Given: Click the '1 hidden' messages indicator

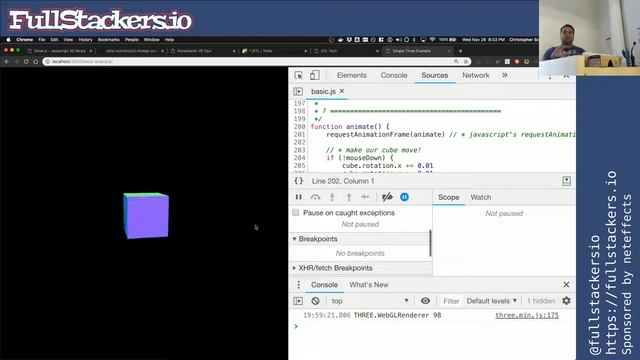Looking at the screenshot, I should pos(541,301).
